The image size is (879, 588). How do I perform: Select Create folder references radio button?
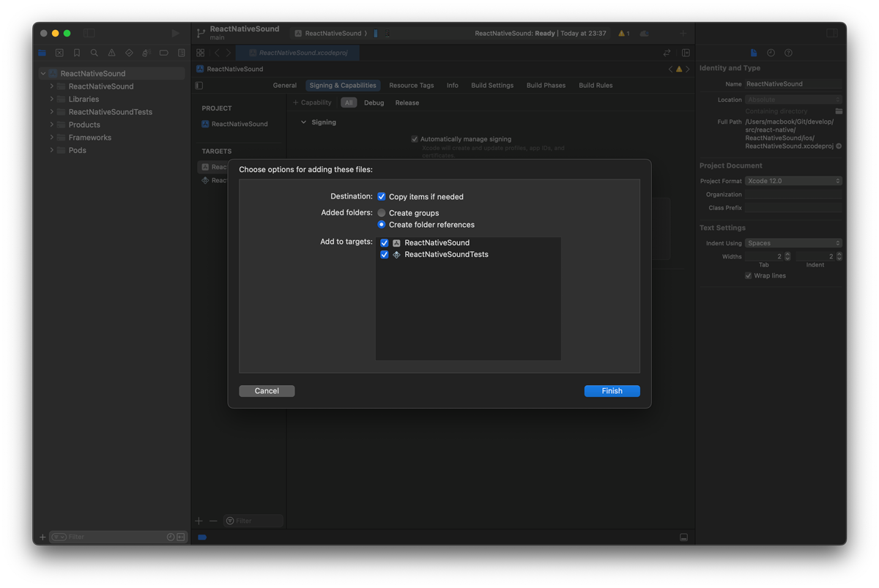pos(382,224)
